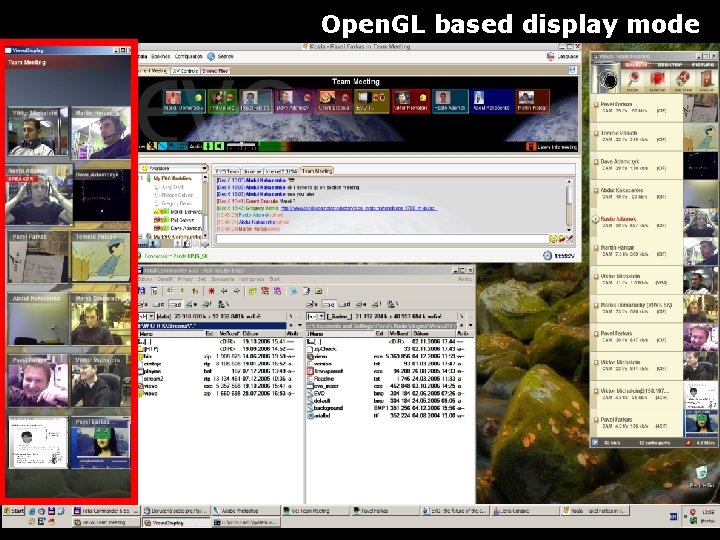This screenshot has width=720, height=540.
Task: Click the question mark help icon in Vievo
Action: pyautogui.click(x=706, y=80)
